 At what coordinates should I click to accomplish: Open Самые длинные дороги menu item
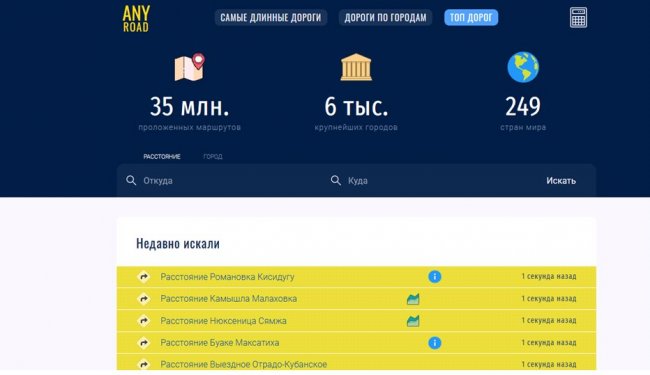(271, 17)
